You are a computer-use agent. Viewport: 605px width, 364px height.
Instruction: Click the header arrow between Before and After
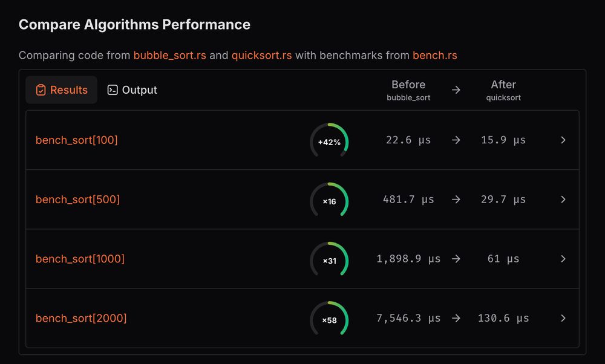pyautogui.click(x=456, y=90)
